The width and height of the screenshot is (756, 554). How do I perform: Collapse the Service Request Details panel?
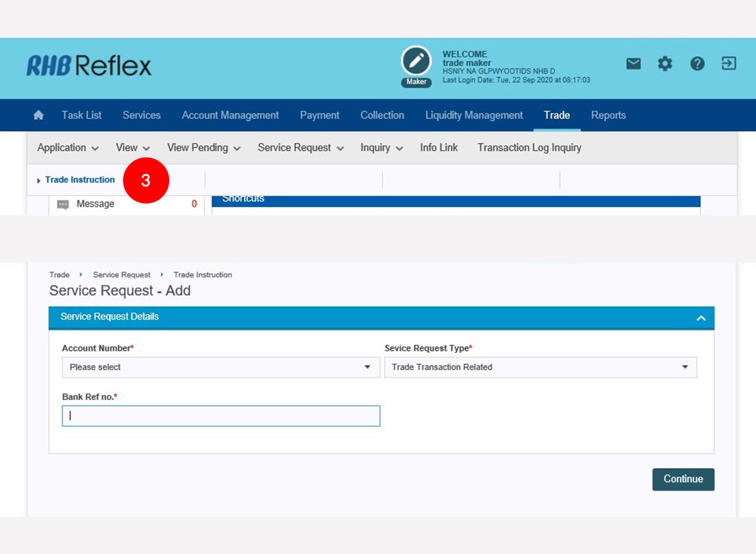click(701, 318)
